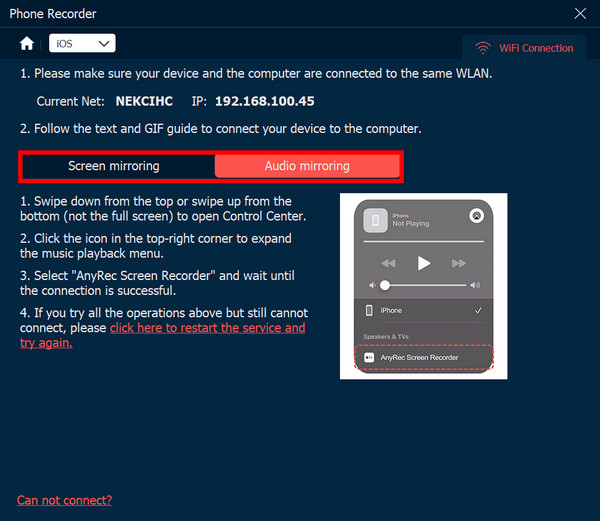
Task: Switch to the Audio mirroring tab
Action: click(307, 166)
